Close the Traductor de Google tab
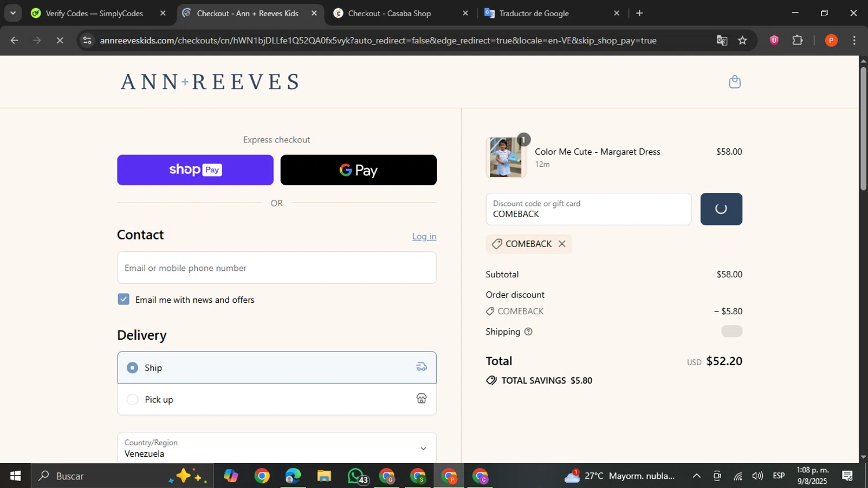Screen dimensions: 868x488 pos(616,13)
